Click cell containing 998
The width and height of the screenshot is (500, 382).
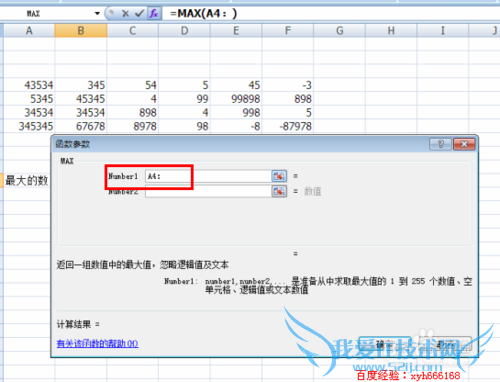pyautogui.click(x=236, y=113)
